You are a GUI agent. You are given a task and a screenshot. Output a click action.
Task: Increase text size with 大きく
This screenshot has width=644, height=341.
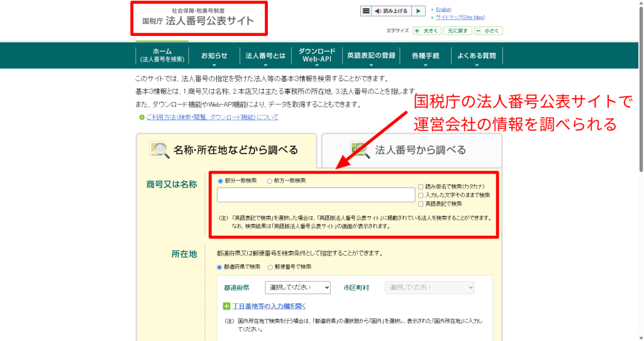pos(427,31)
